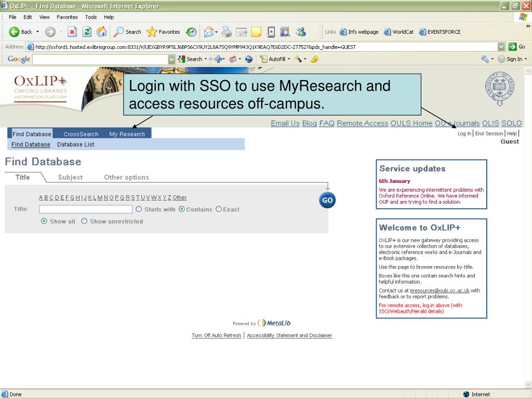
Task: Expand the Mail icon dropdown arrow
Action: coord(216,32)
